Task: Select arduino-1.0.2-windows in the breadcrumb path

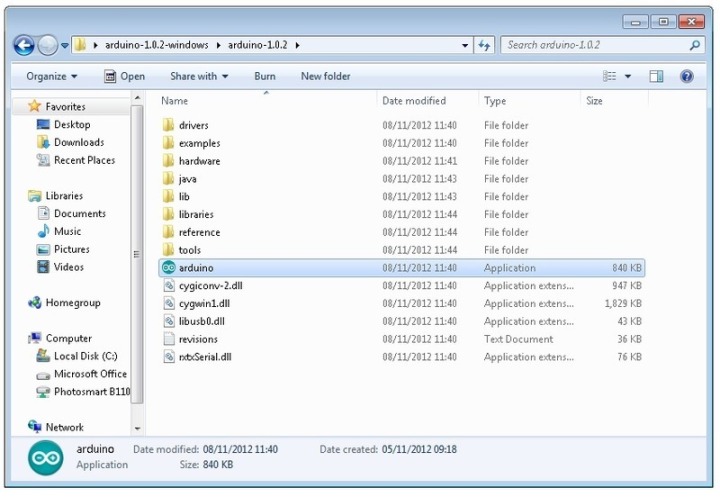Action: 157,45
